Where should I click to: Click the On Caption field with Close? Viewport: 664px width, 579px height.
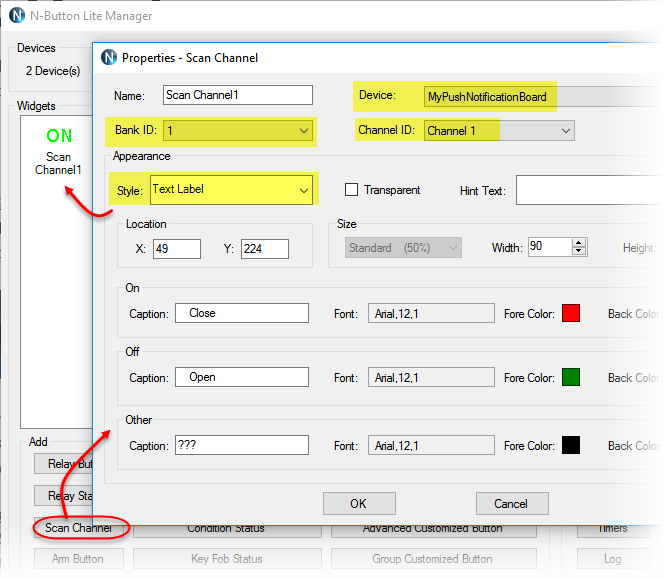pos(242,313)
